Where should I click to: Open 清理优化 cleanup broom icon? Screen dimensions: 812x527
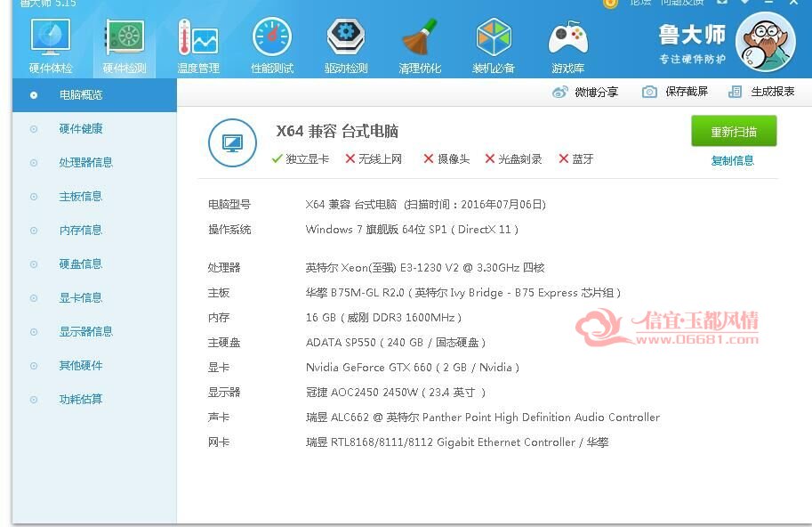420,36
